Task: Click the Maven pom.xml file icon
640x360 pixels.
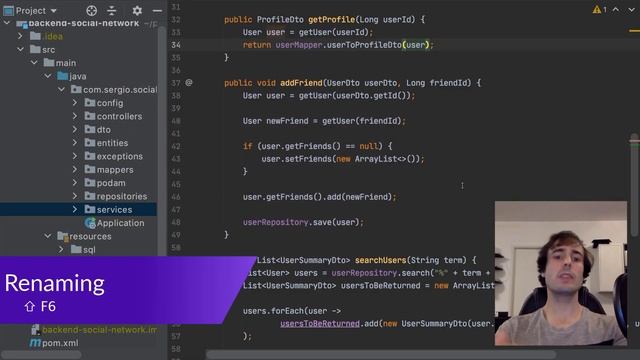Action: [36, 343]
